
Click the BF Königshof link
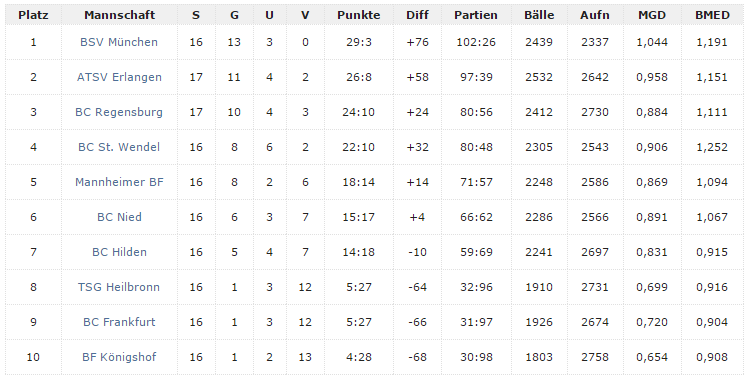pos(119,357)
